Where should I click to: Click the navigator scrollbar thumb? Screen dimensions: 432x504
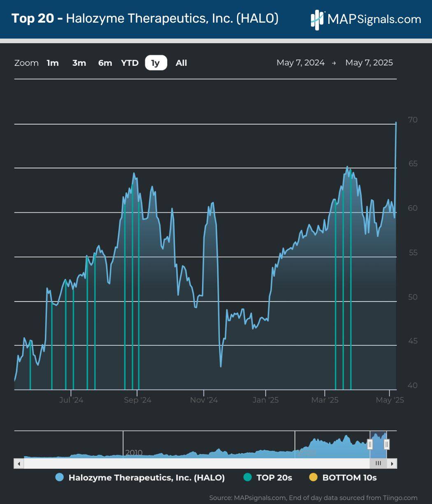(x=378, y=463)
